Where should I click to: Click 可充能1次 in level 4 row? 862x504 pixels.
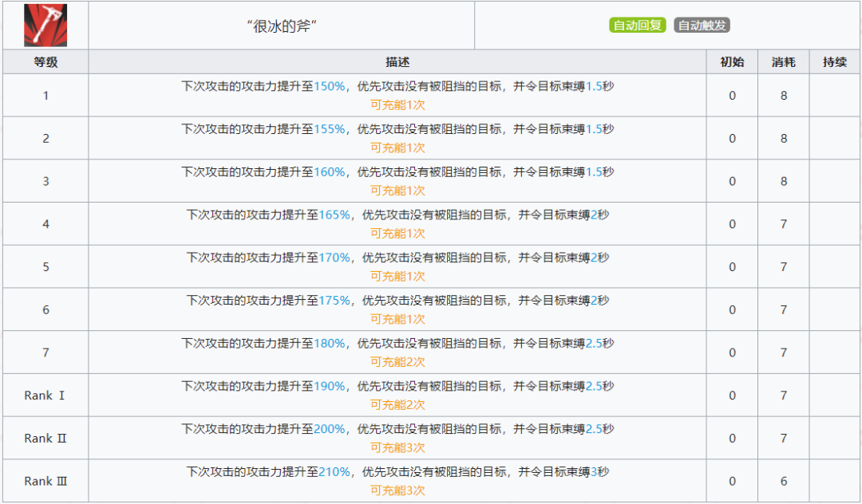click(x=397, y=234)
